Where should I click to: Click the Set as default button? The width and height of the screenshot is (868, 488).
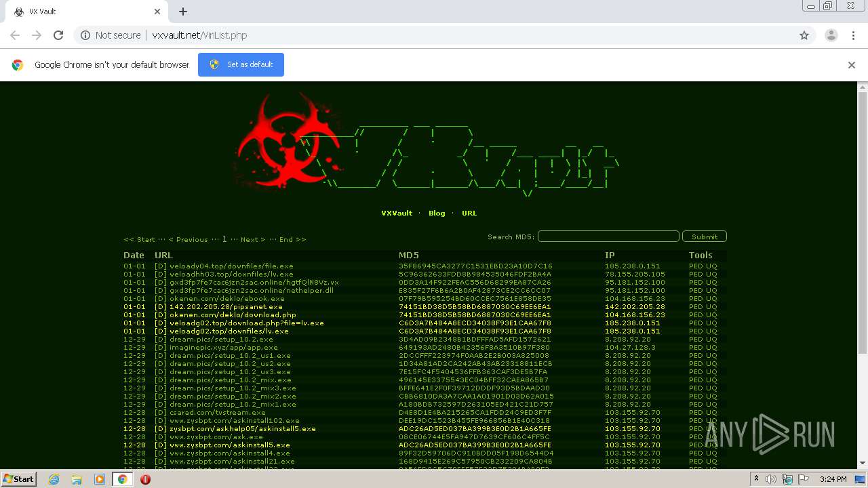(x=241, y=64)
